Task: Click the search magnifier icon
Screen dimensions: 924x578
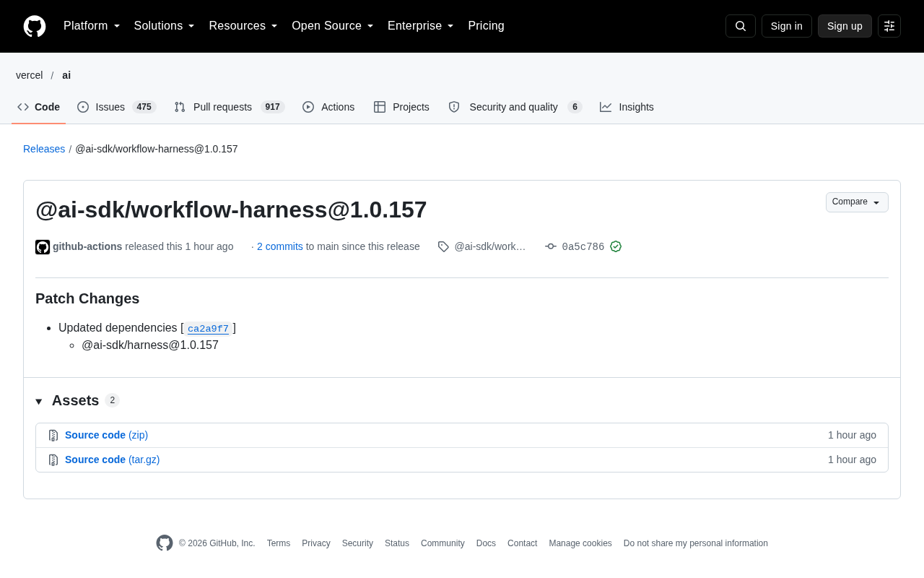Action: 741,26
